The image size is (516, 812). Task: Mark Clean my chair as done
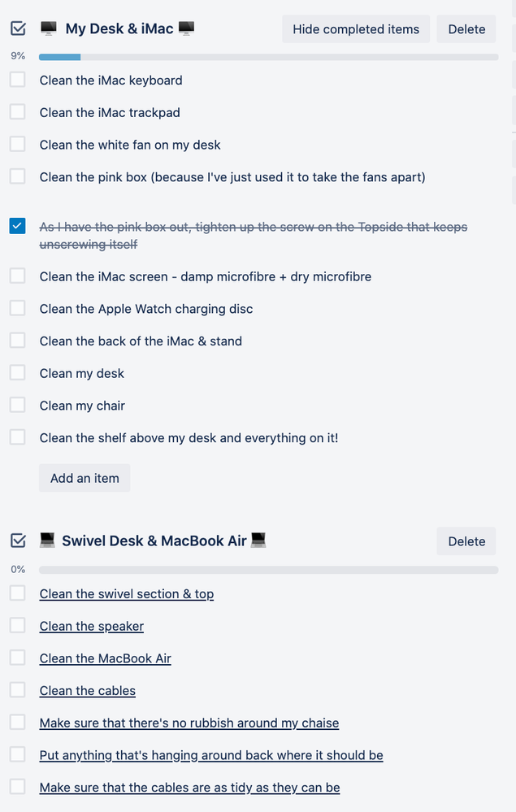[17, 405]
